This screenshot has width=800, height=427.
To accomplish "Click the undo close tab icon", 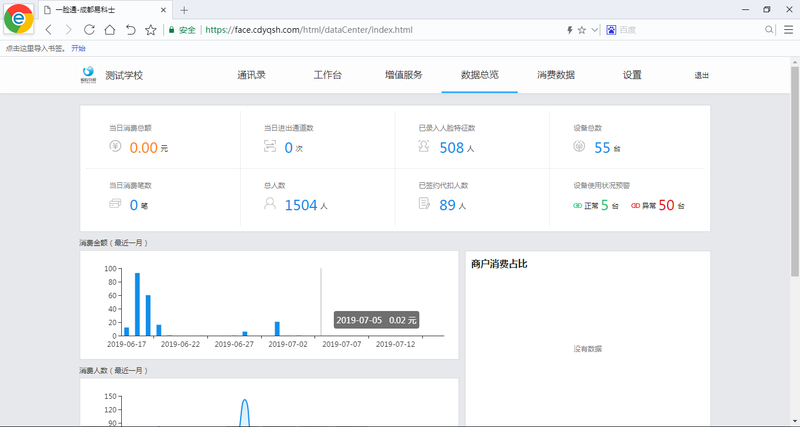I will click(130, 30).
